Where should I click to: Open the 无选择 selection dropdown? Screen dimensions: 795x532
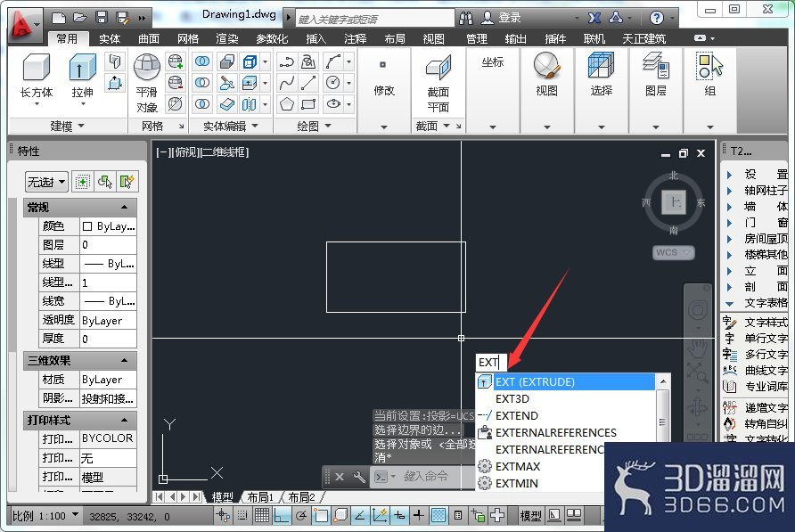[46, 182]
